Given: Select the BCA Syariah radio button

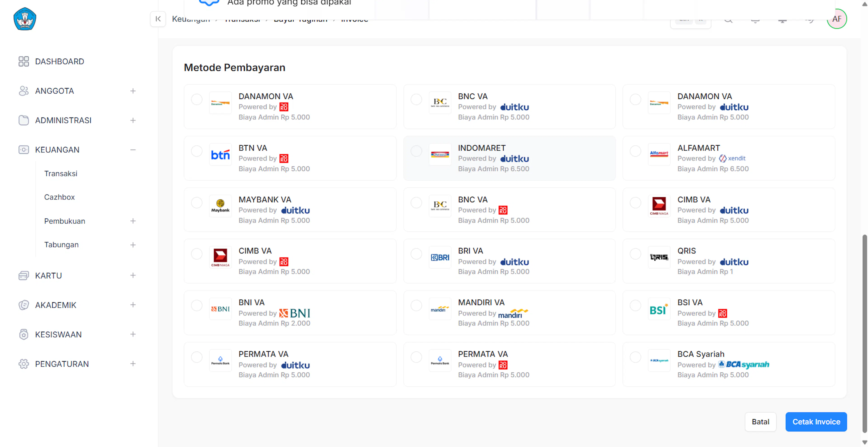Looking at the screenshot, I should tap(635, 357).
